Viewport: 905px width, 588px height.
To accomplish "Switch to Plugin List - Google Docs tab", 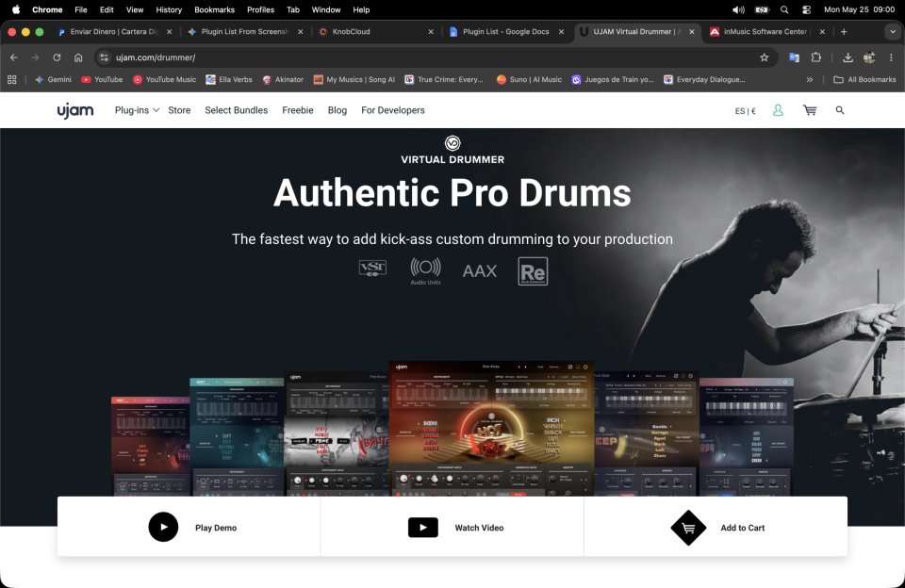I will [506, 32].
